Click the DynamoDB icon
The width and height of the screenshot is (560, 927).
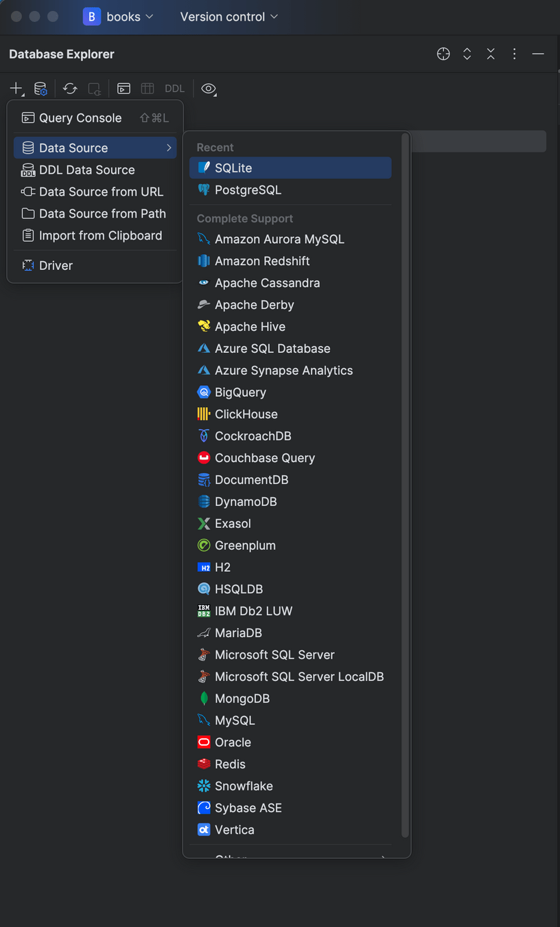tap(204, 502)
